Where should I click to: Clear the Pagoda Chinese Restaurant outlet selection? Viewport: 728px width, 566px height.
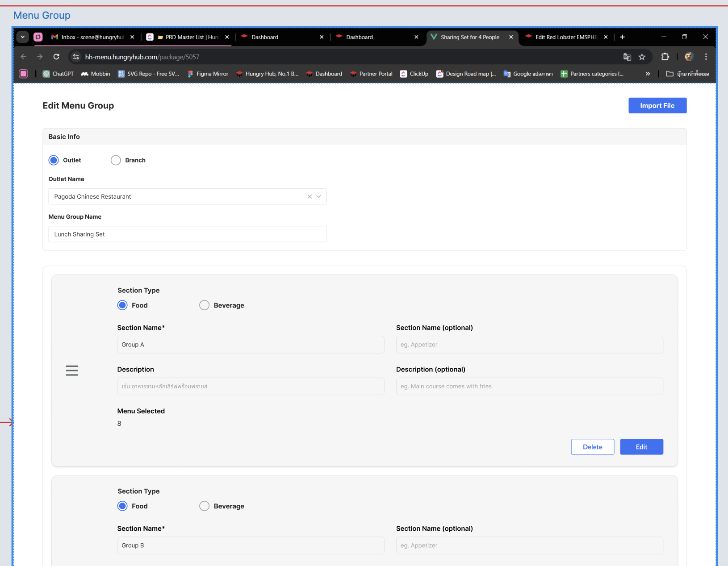[310, 196]
